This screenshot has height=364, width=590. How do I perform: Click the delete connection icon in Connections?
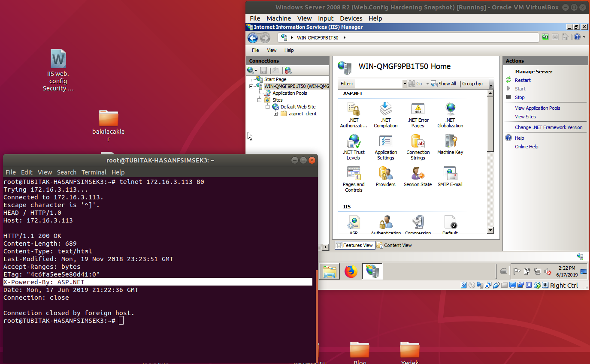pyautogui.click(x=288, y=70)
